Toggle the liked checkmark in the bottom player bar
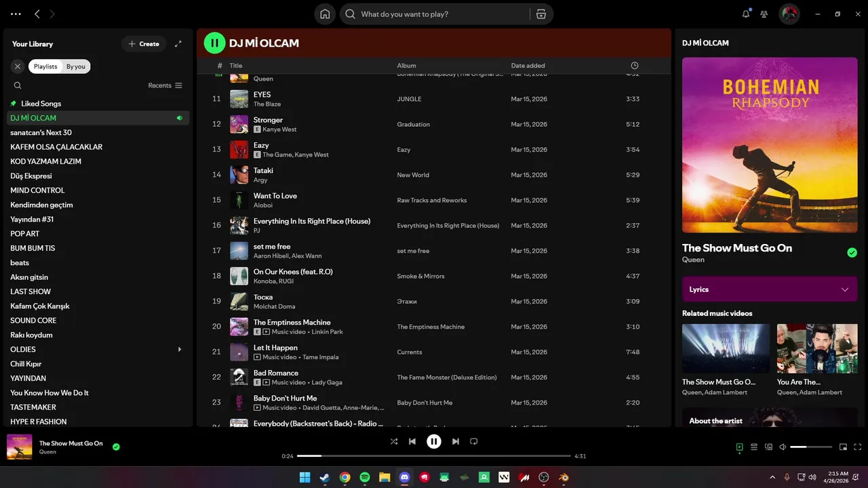The height and width of the screenshot is (488, 868). (x=116, y=447)
